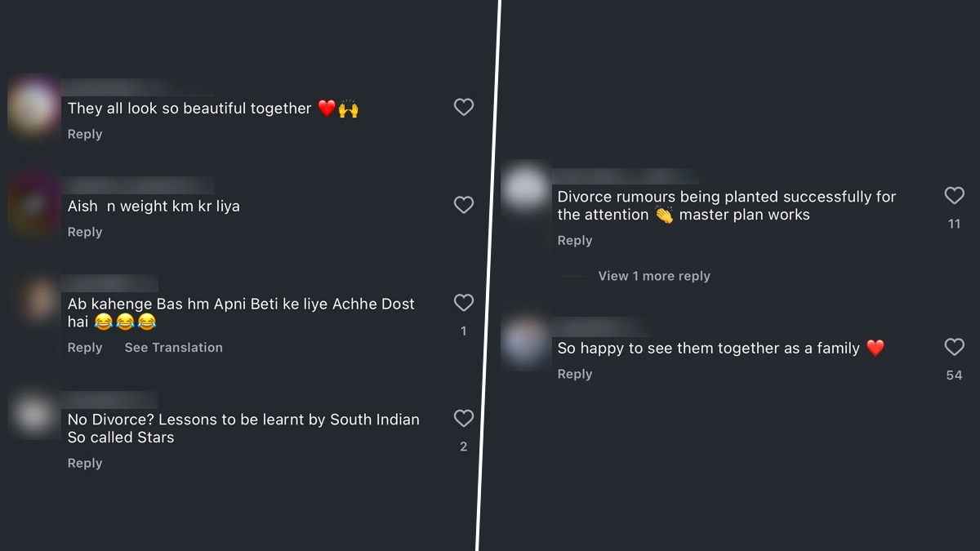Screen dimensions: 980x551
Task: Reply to the 'No Divorce? Lessons' comment
Action: [85, 464]
